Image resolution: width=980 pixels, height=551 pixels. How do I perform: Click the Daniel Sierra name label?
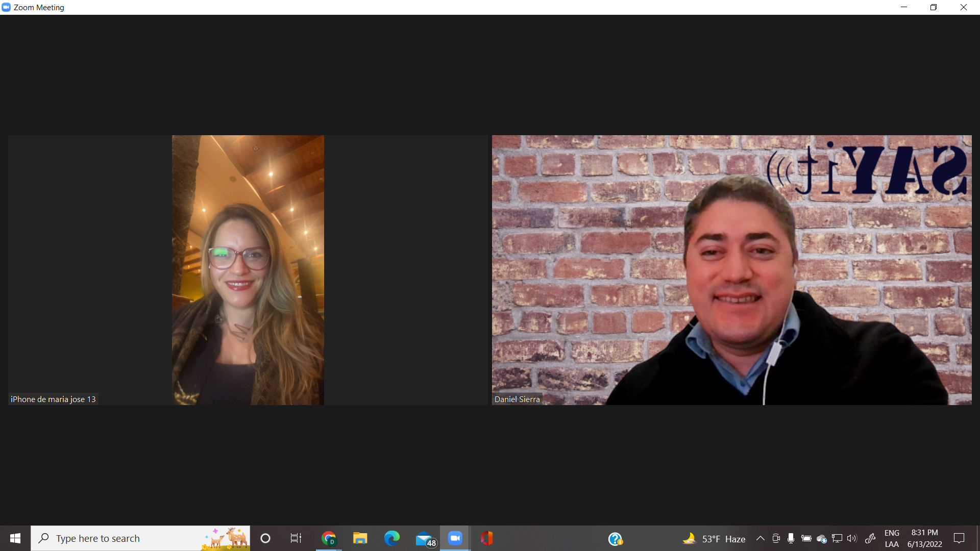[517, 399]
